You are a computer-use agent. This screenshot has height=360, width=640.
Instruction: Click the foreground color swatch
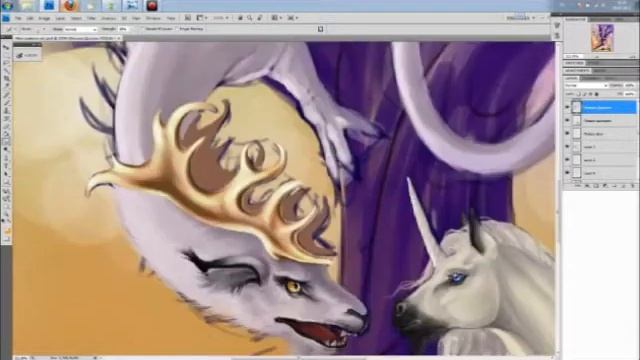tap(6, 231)
